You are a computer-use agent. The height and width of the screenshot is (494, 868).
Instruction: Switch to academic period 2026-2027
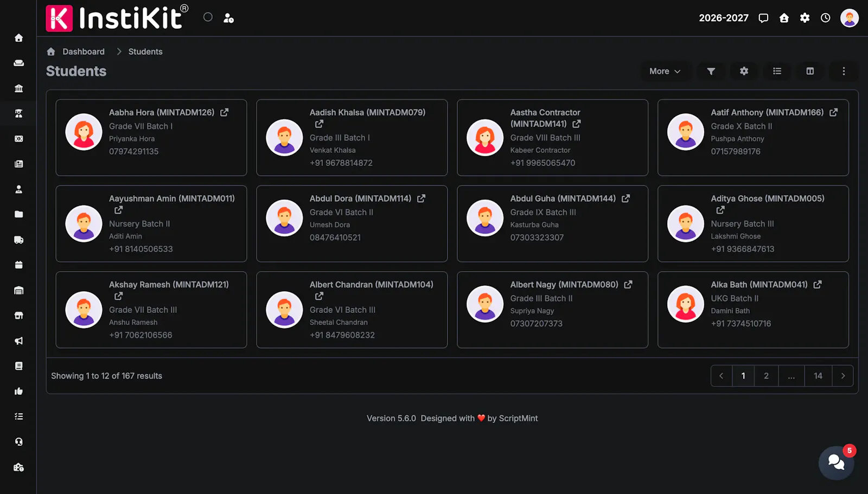coord(723,18)
